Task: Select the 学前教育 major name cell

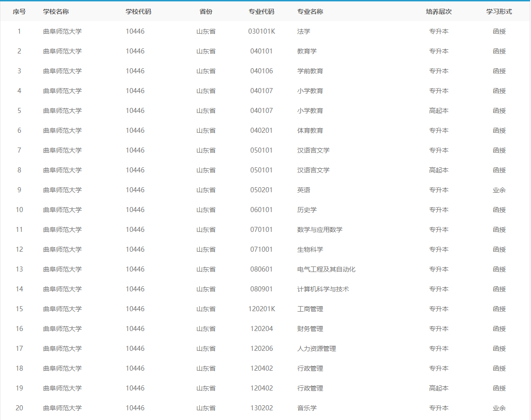Action: coord(310,71)
